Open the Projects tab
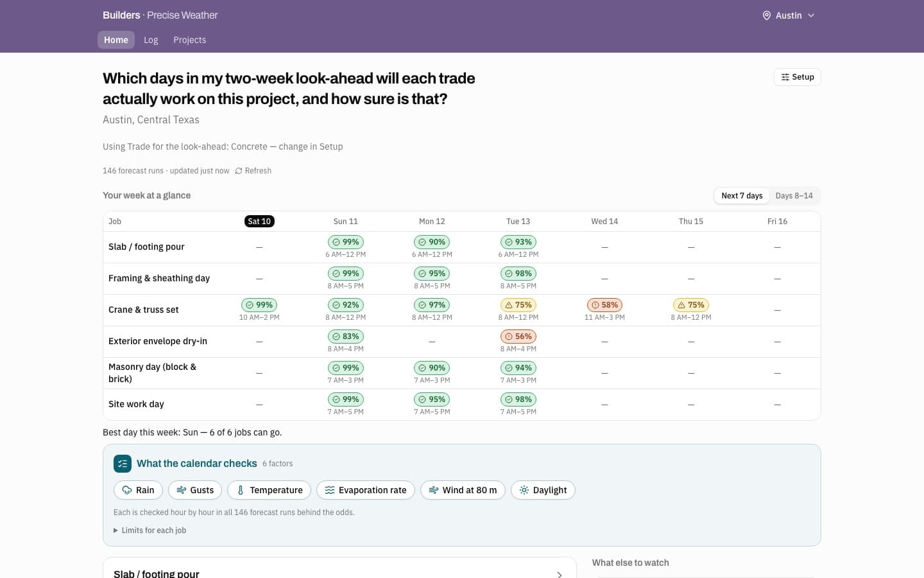 [x=190, y=40]
